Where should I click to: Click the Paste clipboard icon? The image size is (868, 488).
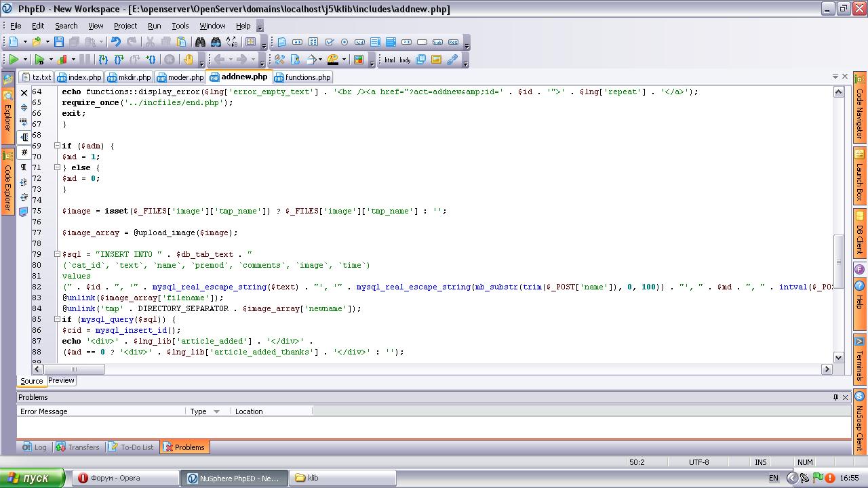point(180,42)
